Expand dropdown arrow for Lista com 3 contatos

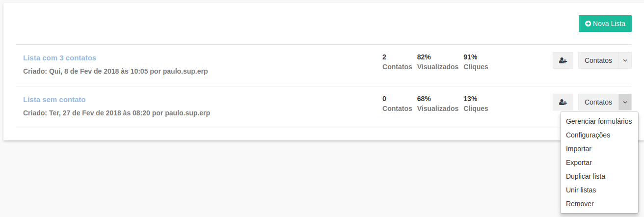[625, 60]
